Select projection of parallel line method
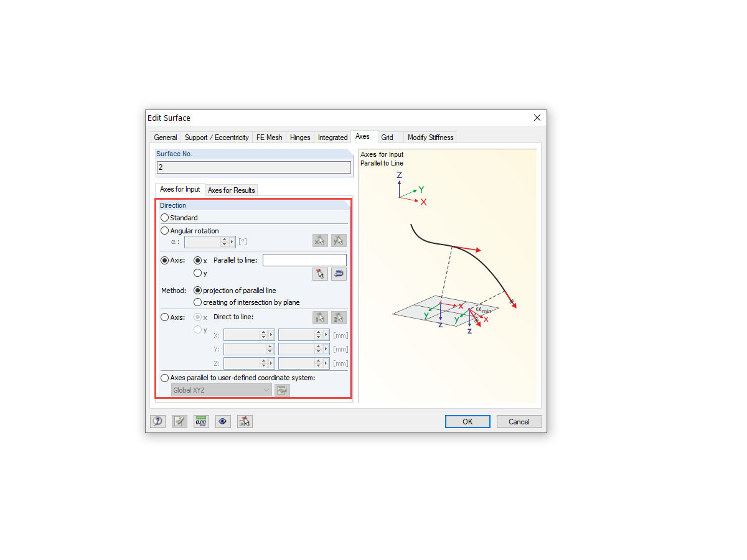The height and width of the screenshot is (560, 747). 197,290
